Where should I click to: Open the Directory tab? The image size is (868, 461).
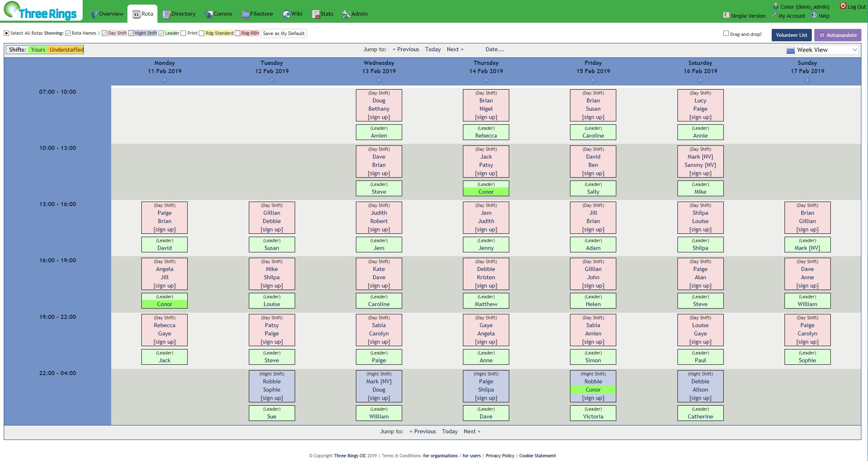179,14
